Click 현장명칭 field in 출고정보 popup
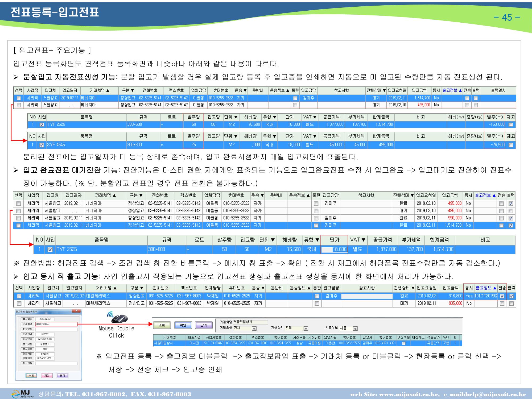This screenshot has height=399, width=532. click(56, 329)
